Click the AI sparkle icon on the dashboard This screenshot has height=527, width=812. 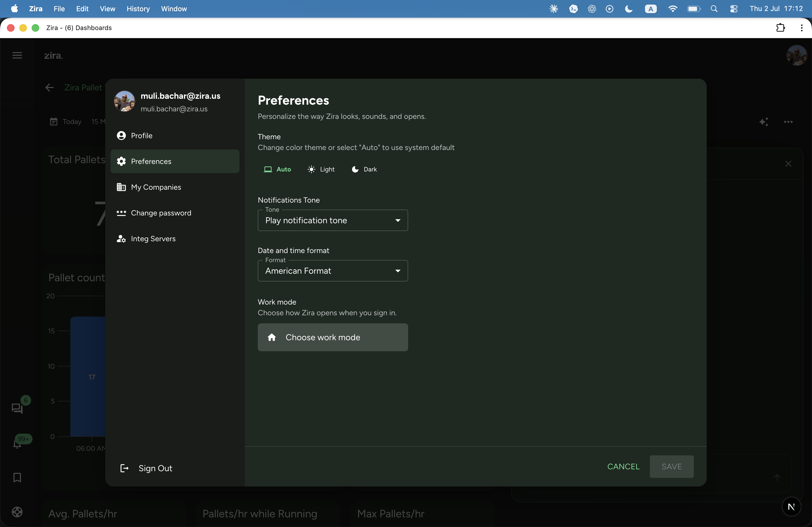coord(764,122)
